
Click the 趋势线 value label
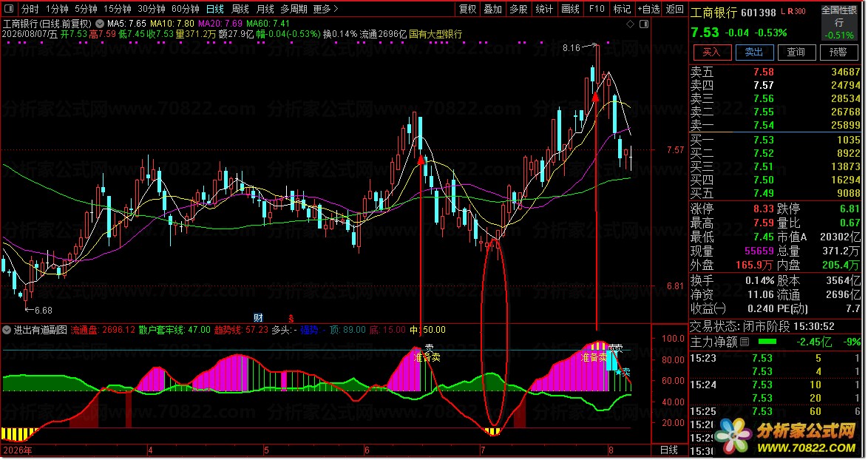point(241,330)
